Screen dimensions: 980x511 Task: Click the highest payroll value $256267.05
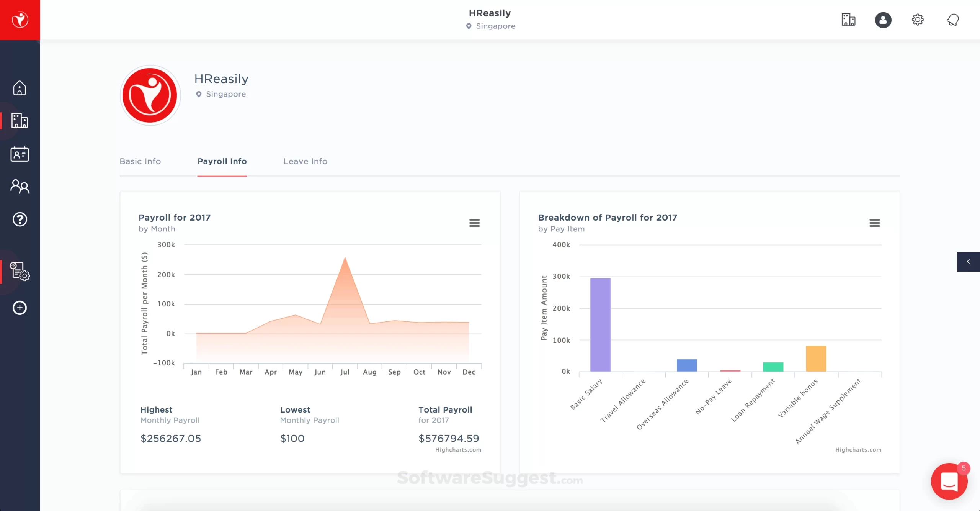coord(171,438)
